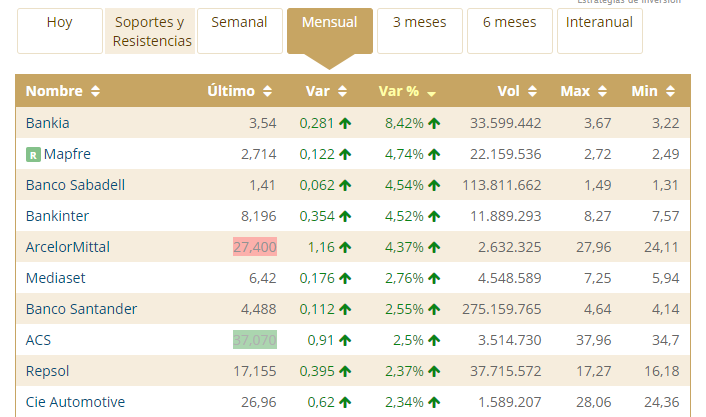
Task: Show the 3 meses view
Action: coord(419,23)
